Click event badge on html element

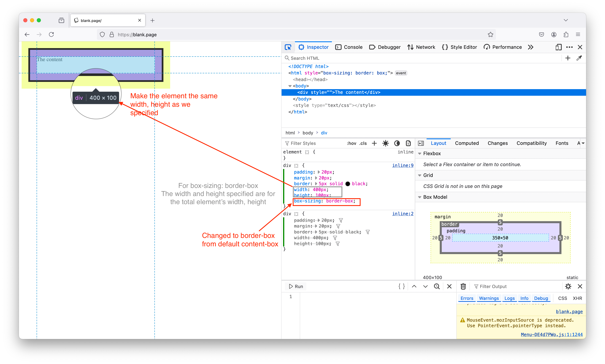tap(401, 73)
